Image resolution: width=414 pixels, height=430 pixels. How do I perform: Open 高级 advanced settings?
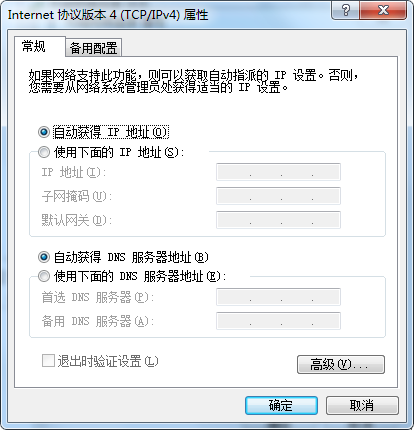click(341, 364)
